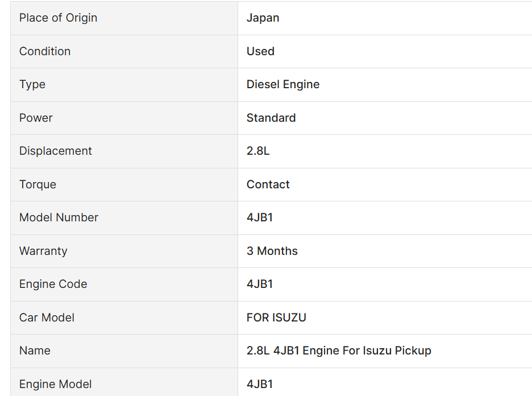Select the Used condition value
This screenshot has width=532, height=396.
point(260,51)
